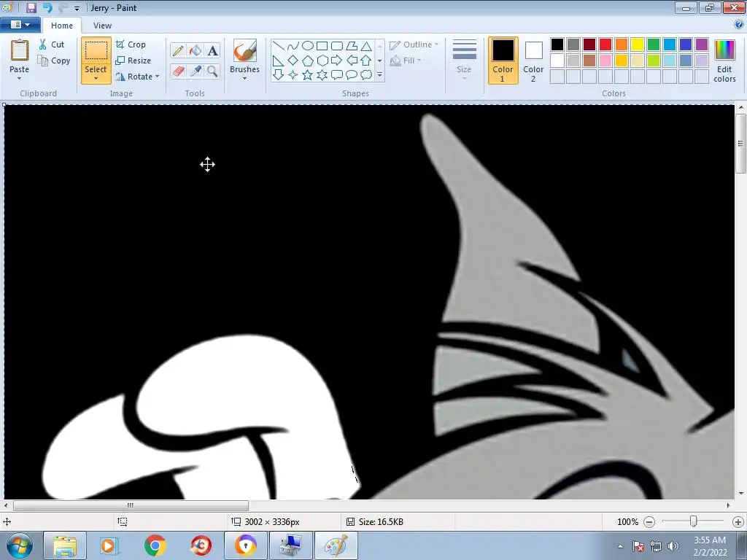Open Customize Quick Access Toolbar dropdown
This screenshot has height=560, width=747.
point(77,8)
